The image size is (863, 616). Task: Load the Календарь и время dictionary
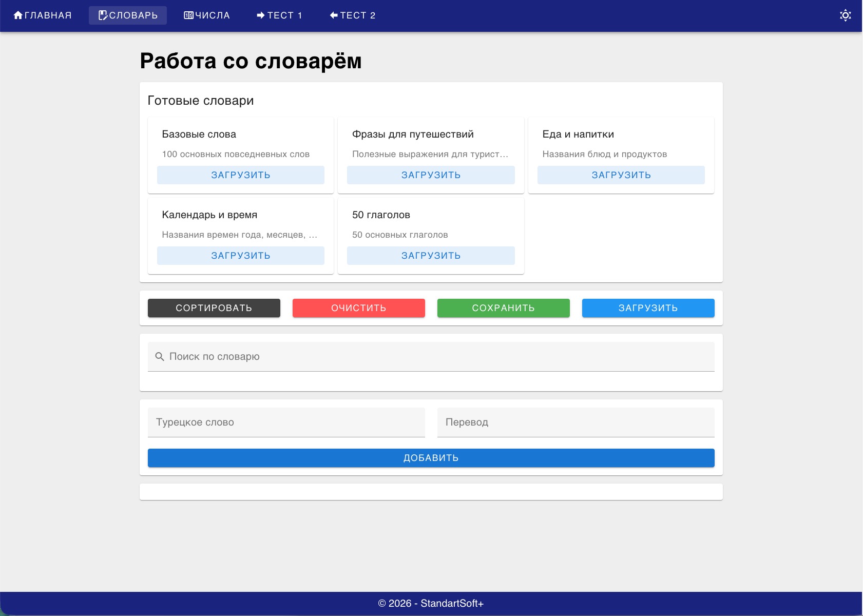pos(240,255)
